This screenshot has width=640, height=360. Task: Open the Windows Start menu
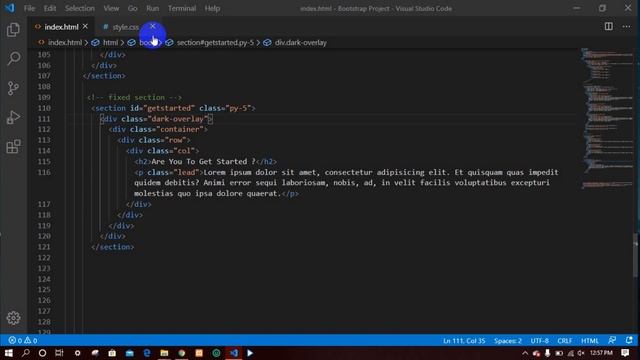tap(9, 353)
